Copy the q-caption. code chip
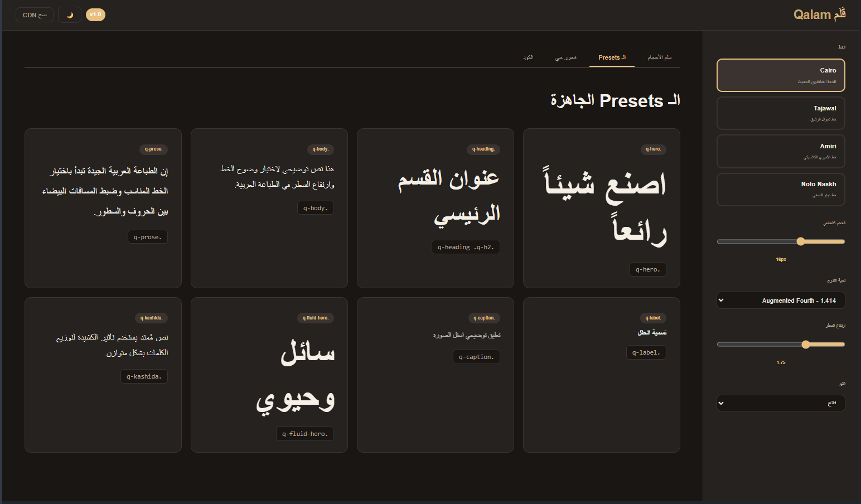The image size is (861, 504). (476, 357)
